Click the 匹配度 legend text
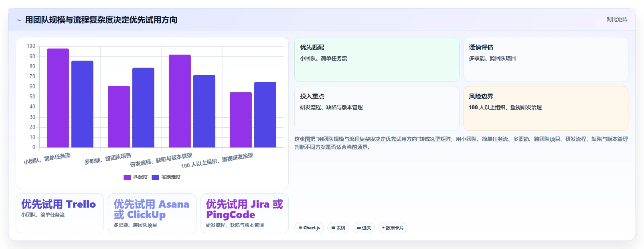 point(140,177)
